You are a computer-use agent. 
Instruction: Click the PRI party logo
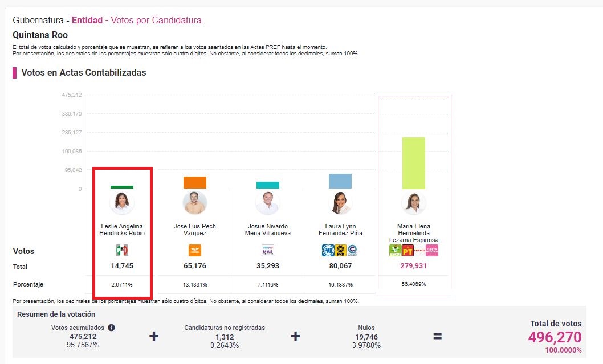coord(123,250)
